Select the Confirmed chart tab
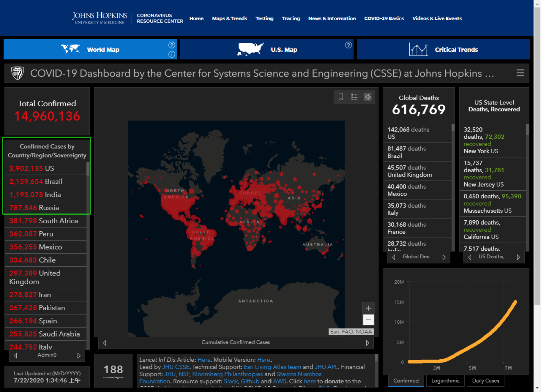This screenshot has height=392, width=541. [x=406, y=381]
